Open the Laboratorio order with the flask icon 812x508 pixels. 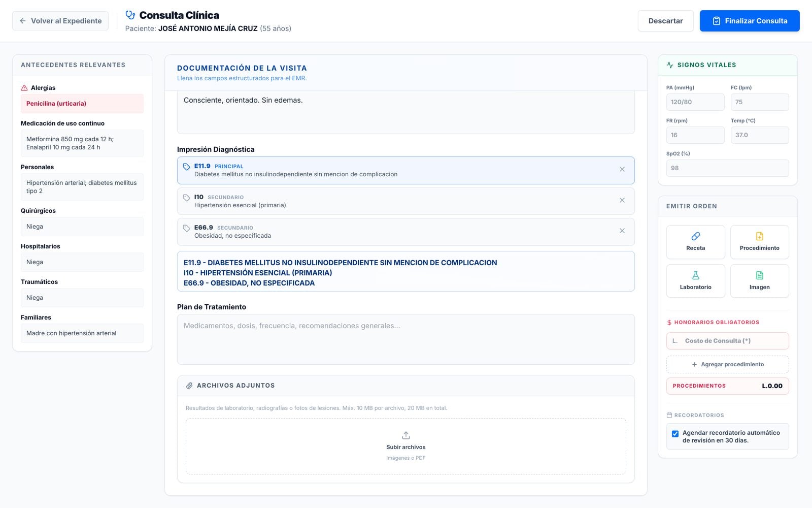(x=695, y=281)
